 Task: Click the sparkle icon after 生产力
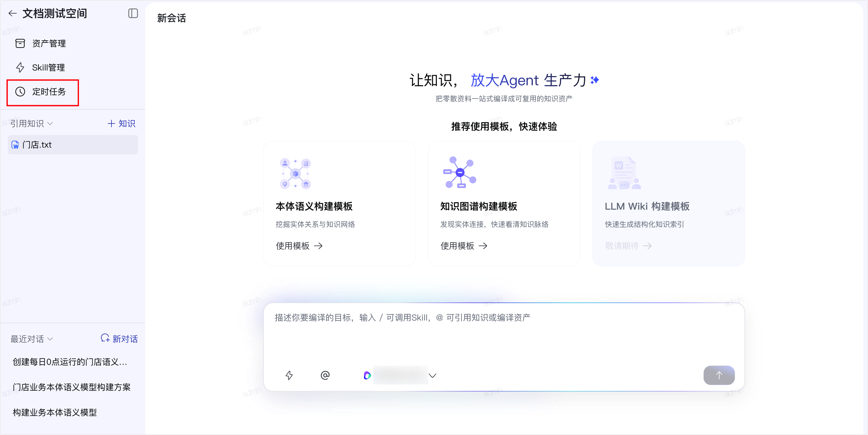click(595, 80)
